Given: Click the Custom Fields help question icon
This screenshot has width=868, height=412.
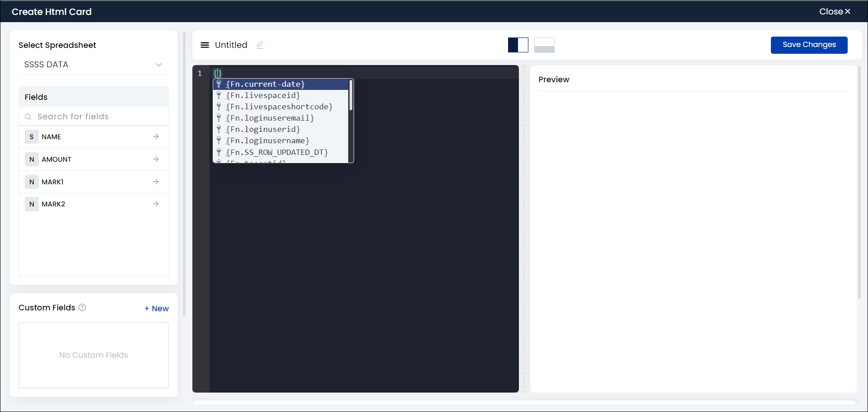Looking at the screenshot, I should (x=82, y=308).
